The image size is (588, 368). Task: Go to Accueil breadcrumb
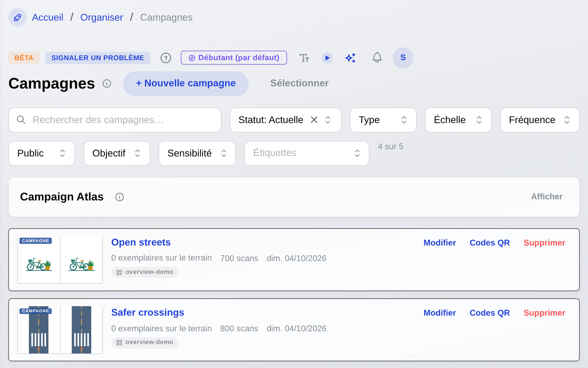click(x=47, y=17)
